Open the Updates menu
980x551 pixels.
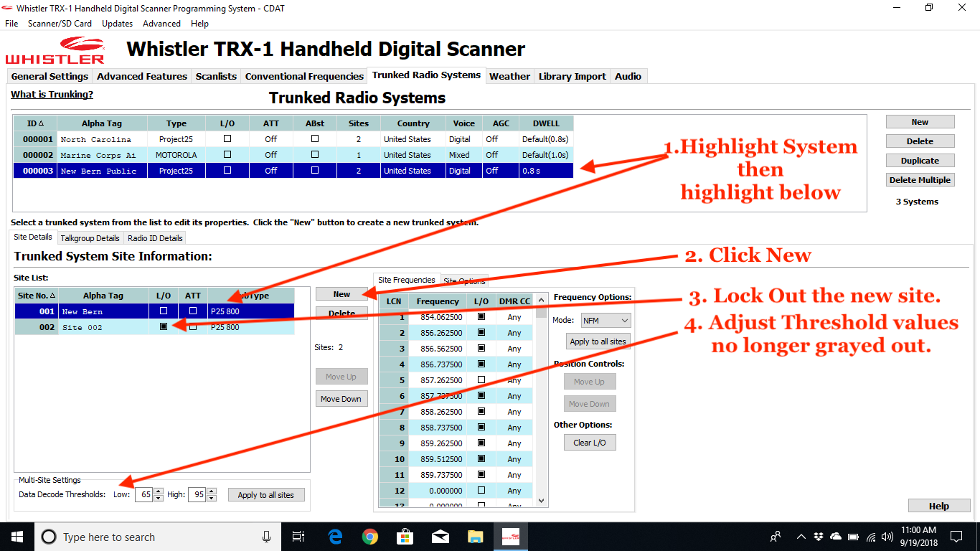pyautogui.click(x=117, y=24)
